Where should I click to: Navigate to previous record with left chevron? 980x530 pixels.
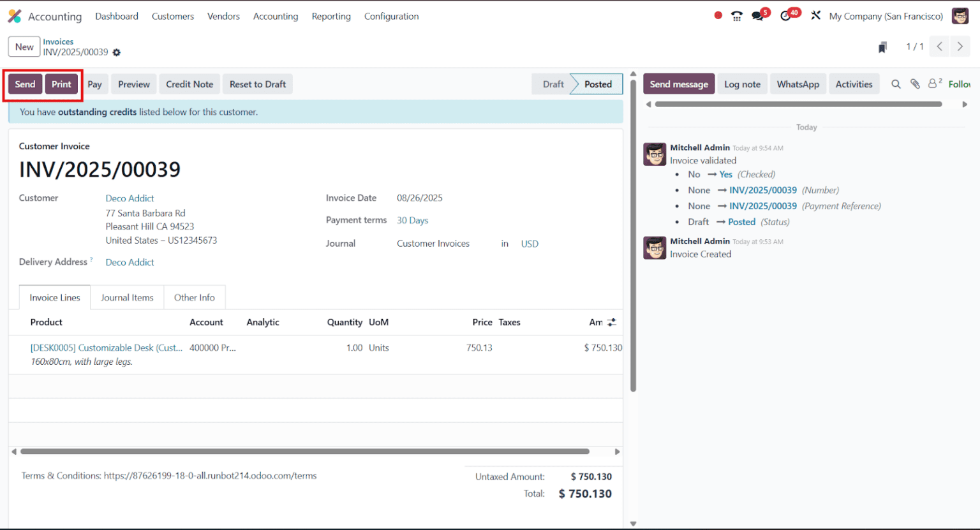939,47
